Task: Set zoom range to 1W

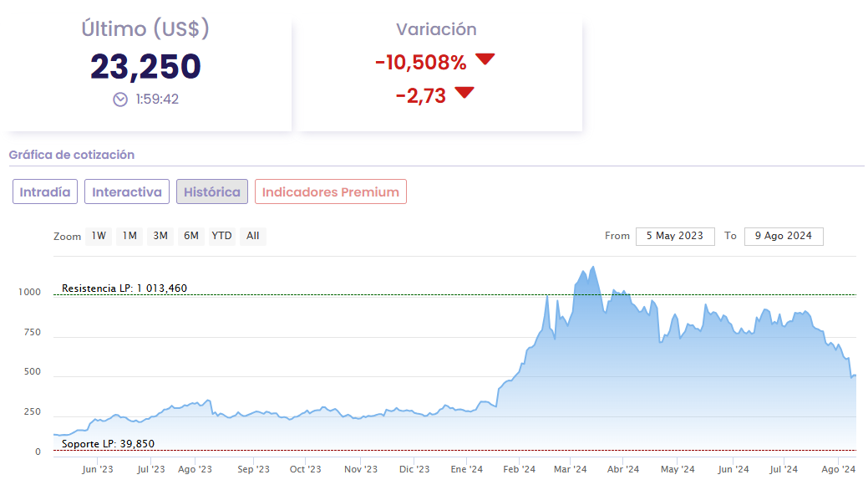Action: pyautogui.click(x=99, y=236)
